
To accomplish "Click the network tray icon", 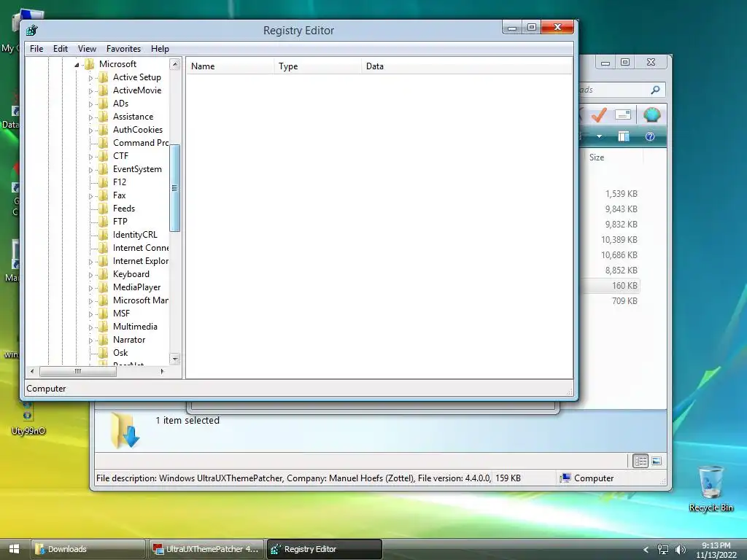I will pos(662,550).
